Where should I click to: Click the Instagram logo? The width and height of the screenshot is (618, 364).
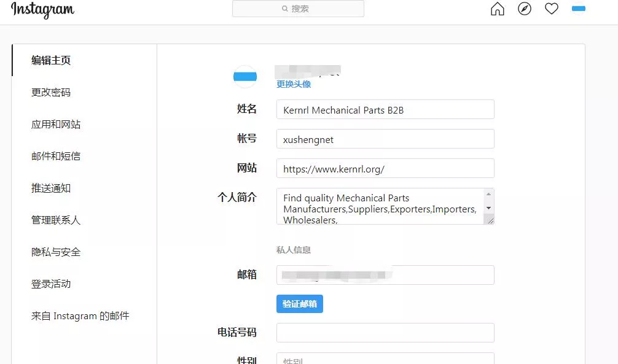(42, 10)
